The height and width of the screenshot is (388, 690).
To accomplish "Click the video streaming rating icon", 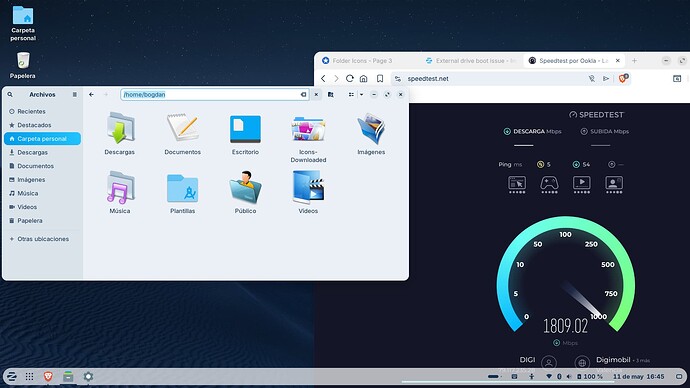I will (582, 184).
